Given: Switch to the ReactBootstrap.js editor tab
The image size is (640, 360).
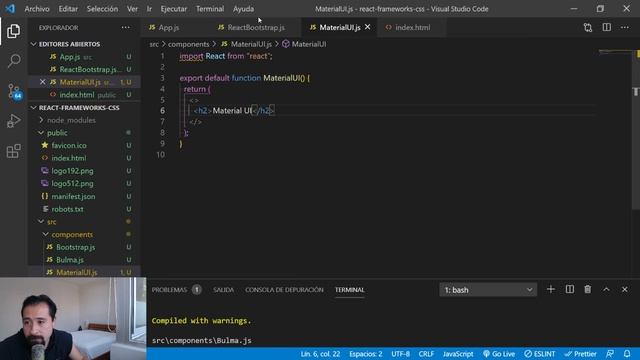Looking at the screenshot, I should (x=256, y=27).
